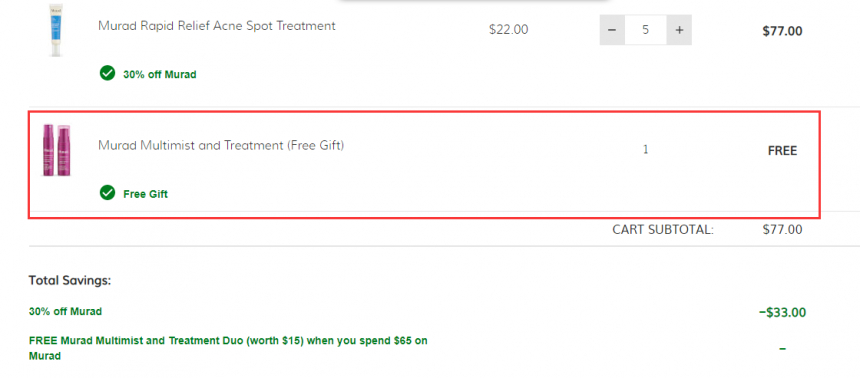860x378 pixels.
Task: Click green checkmark beside 30% off Murad
Action: pos(108,73)
